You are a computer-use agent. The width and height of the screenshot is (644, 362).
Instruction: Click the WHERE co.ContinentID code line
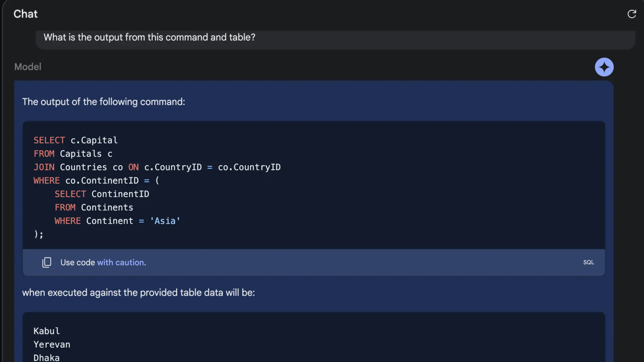click(96, 181)
